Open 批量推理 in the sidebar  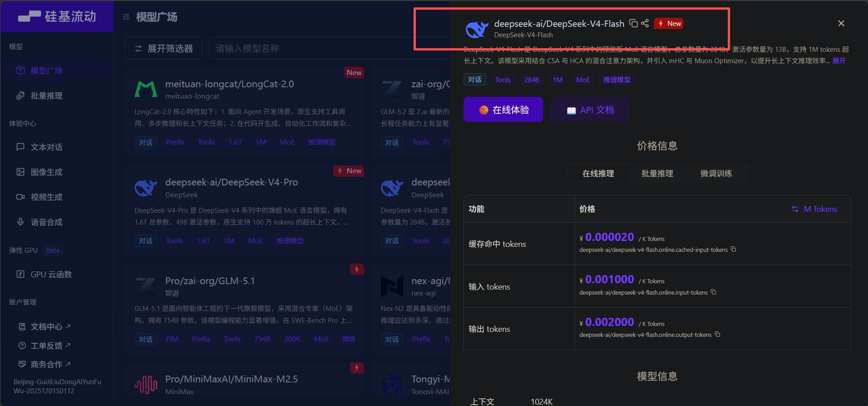point(57,95)
